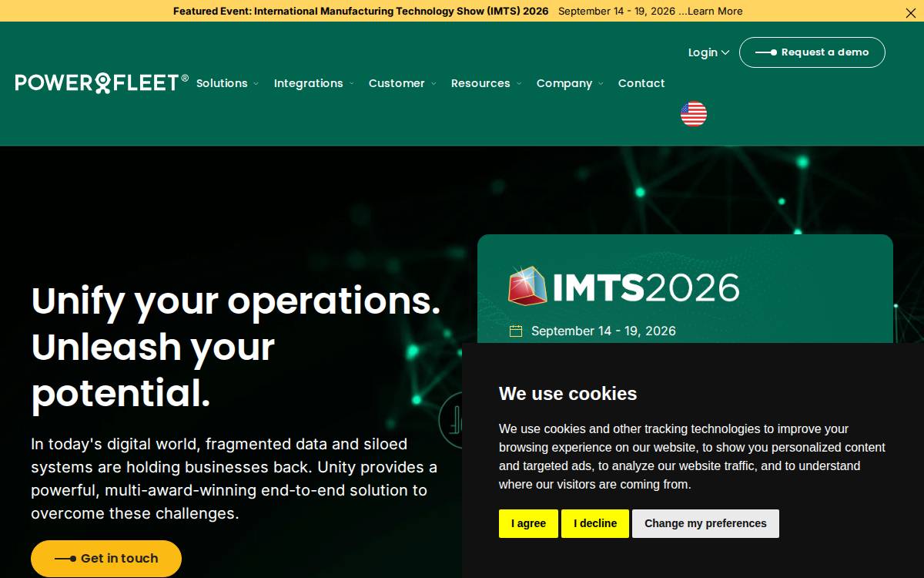The height and width of the screenshot is (578, 924).
Task: Open the Company menu
Action: pos(570,83)
